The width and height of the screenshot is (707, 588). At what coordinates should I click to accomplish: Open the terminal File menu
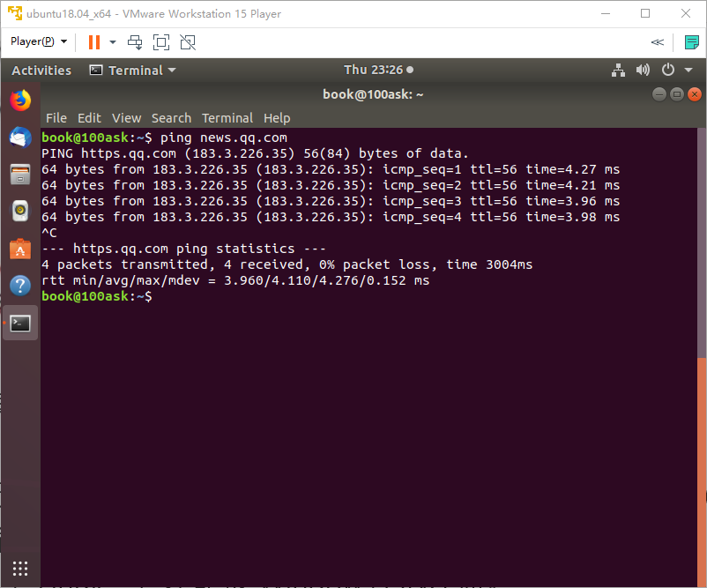click(x=56, y=118)
